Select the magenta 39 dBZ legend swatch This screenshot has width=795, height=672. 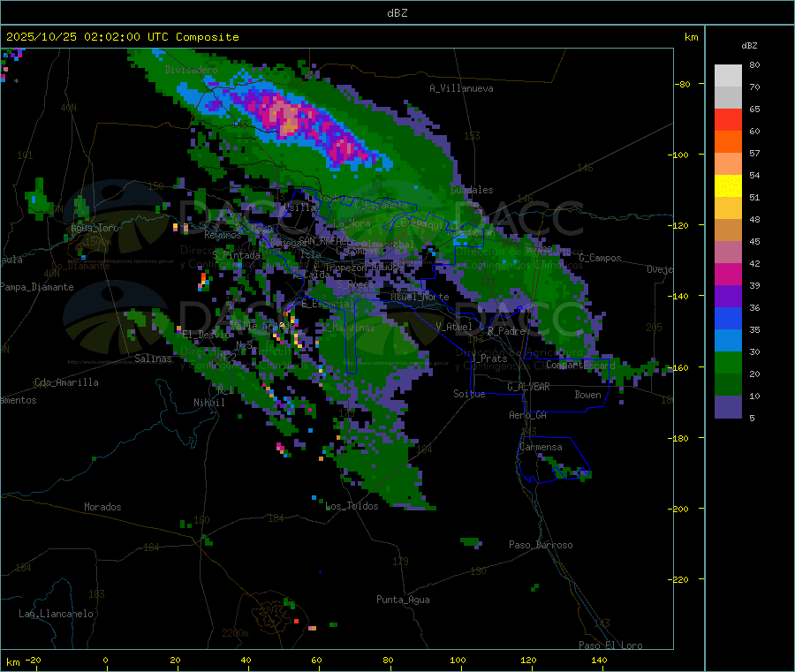point(728,274)
